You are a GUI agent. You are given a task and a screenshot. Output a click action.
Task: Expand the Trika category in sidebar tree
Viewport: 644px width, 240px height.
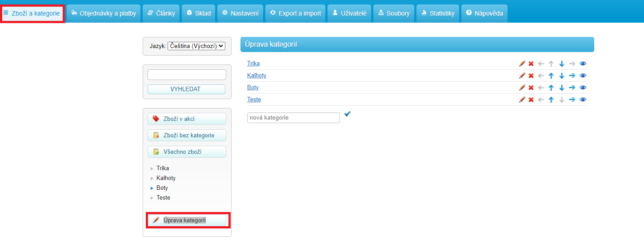coord(152,168)
